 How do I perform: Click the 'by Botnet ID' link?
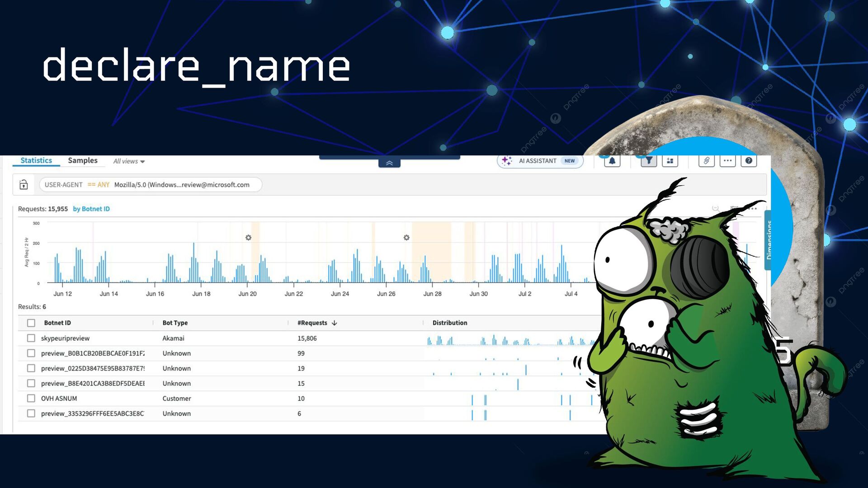tap(91, 209)
